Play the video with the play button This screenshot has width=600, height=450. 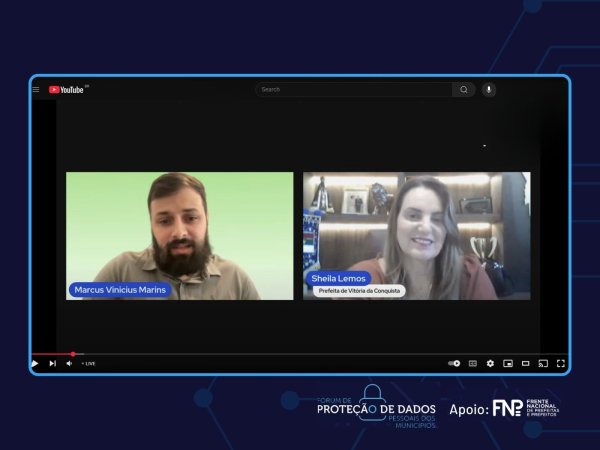35,363
